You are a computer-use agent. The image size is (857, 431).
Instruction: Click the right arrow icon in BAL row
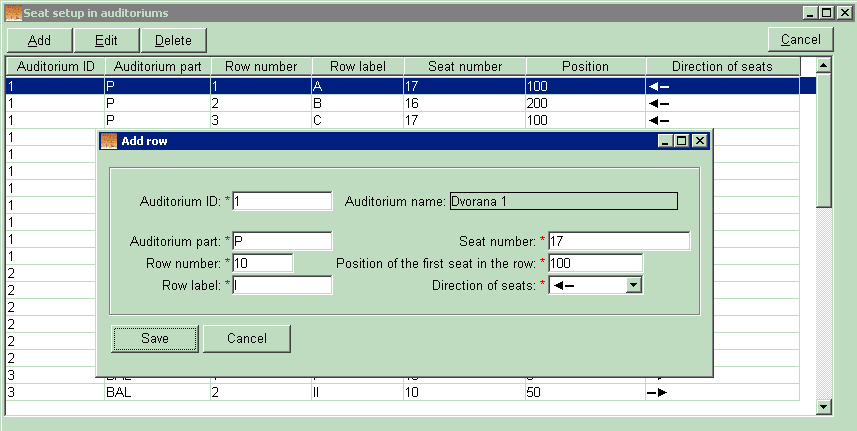[x=656, y=392]
